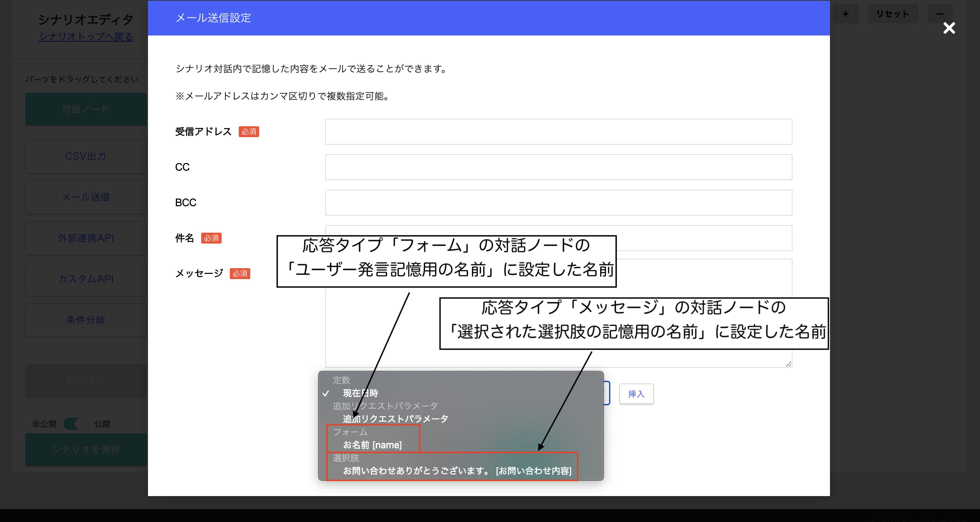
Task: Click the 受信アドレス input field
Action: click(559, 132)
